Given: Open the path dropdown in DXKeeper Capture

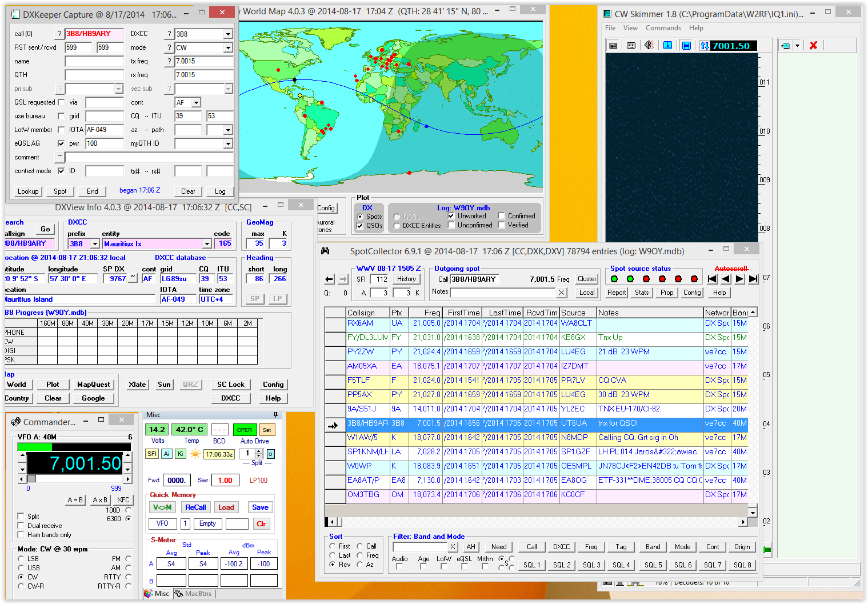Looking at the screenshot, I should pos(228,130).
